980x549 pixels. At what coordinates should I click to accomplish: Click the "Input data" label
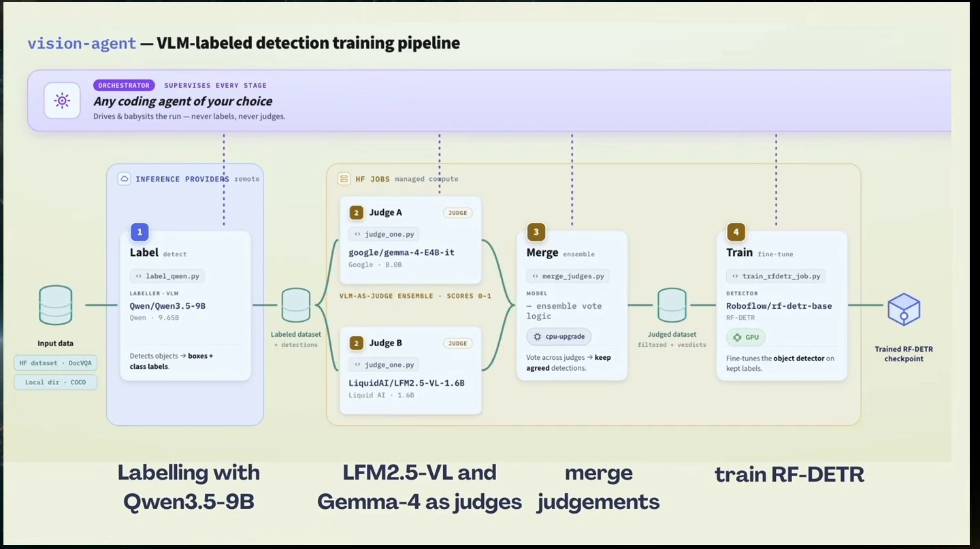pos(56,344)
